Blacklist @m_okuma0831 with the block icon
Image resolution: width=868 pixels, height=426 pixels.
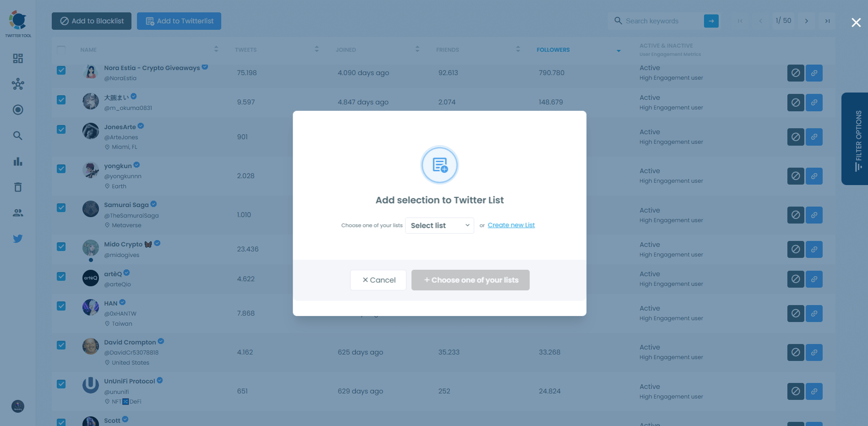[x=796, y=103]
